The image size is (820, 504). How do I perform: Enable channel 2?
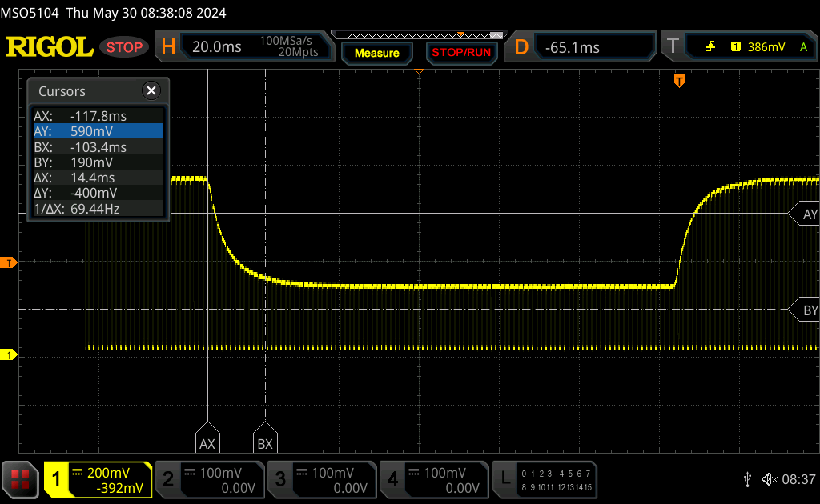coord(209,479)
